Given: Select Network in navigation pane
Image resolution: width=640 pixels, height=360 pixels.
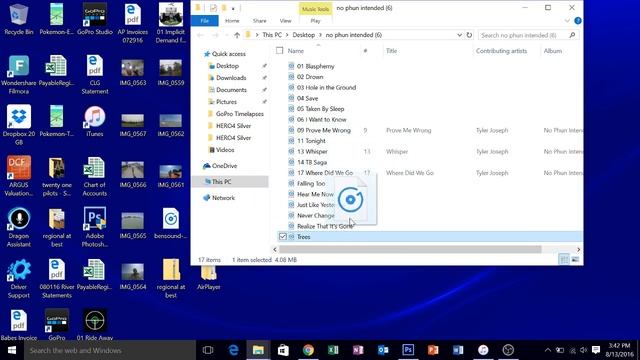Looking at the screenshot, I should click(x=223, y=198).
